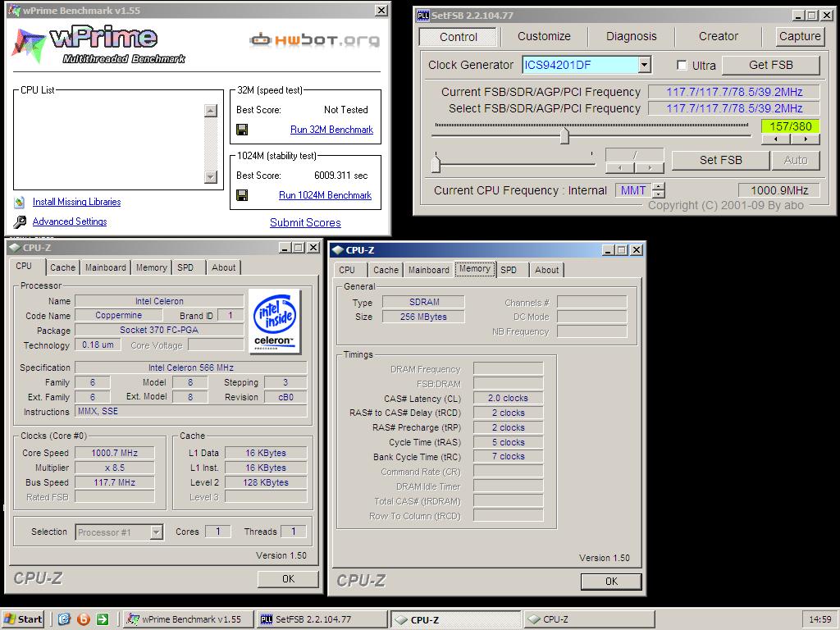Click the Install Missing Libraries icon
The width and height of the screenshot is (840, 630).
pyautogui.click(x=20, y=202)
